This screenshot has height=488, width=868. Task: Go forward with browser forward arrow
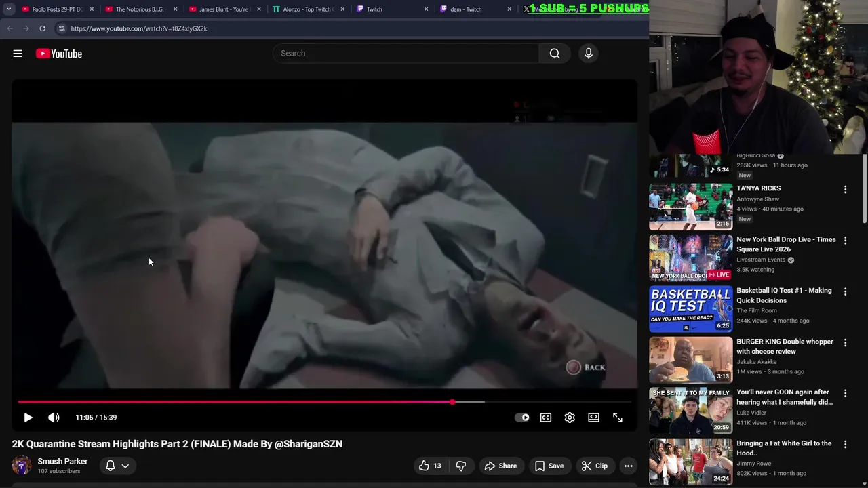[26, 28]
